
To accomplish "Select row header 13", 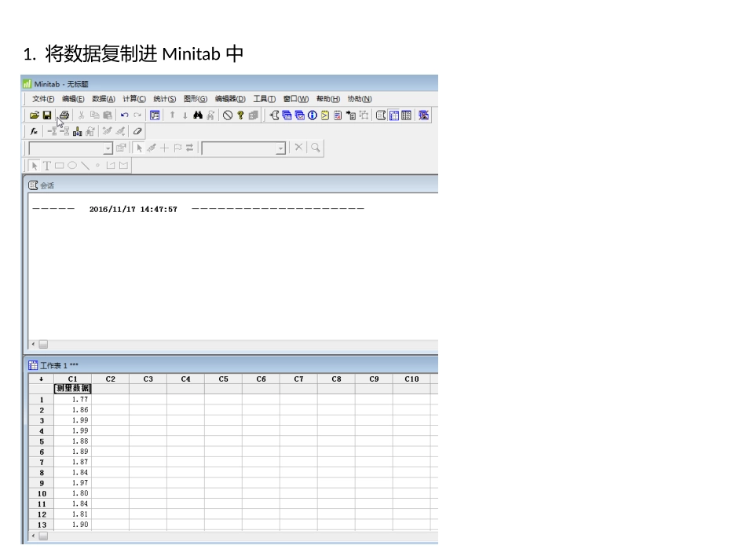I will [x=42, y=525].
